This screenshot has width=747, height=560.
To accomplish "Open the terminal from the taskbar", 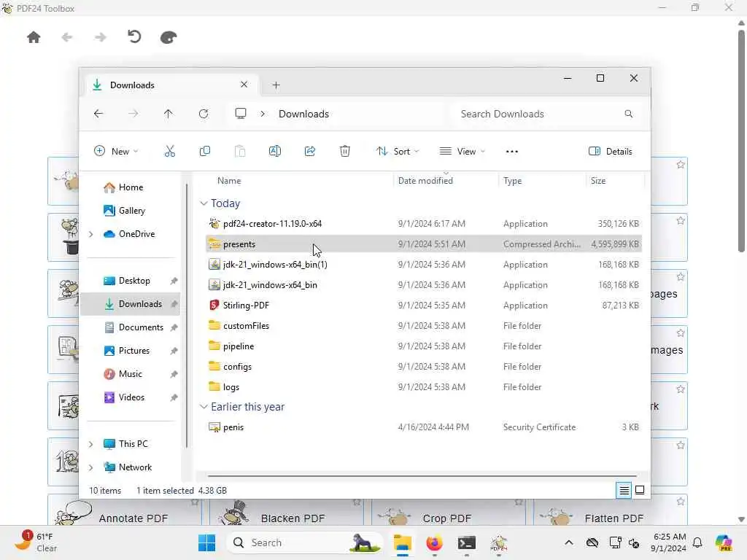I will [466, 542].
